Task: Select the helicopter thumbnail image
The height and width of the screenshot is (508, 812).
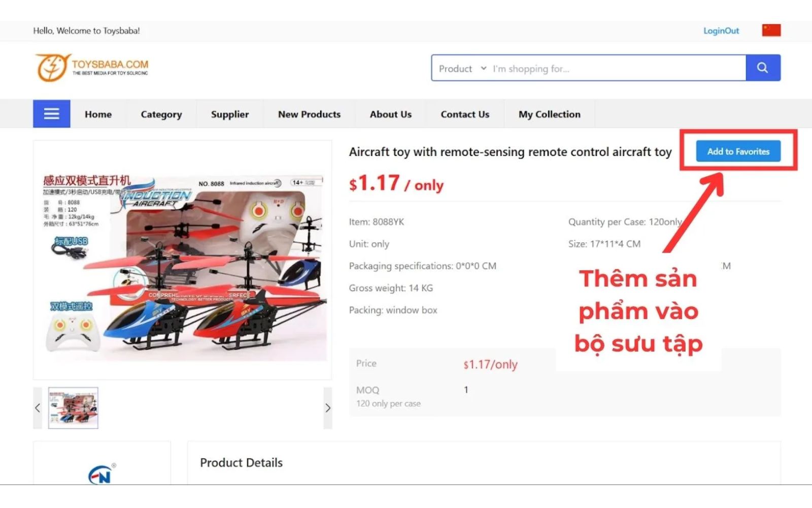Action: click(x=73, y=408)
